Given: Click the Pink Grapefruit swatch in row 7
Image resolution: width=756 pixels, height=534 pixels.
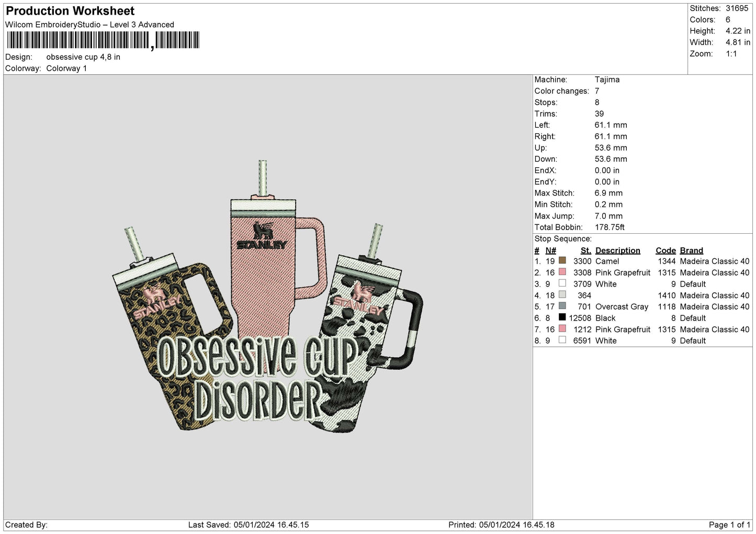Looking at the screenshot, I should coord(562,329).
